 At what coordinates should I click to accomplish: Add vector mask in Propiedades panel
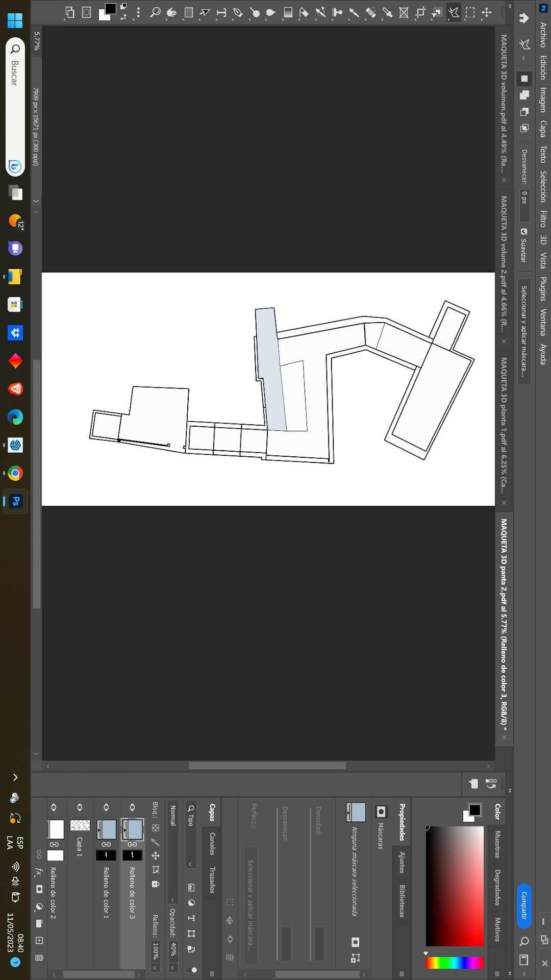pyautogui.click(x=356, y=958)
